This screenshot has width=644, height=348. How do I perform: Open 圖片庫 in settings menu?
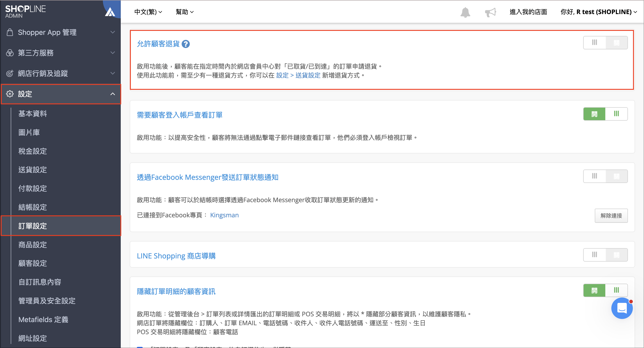coord(29,132)
